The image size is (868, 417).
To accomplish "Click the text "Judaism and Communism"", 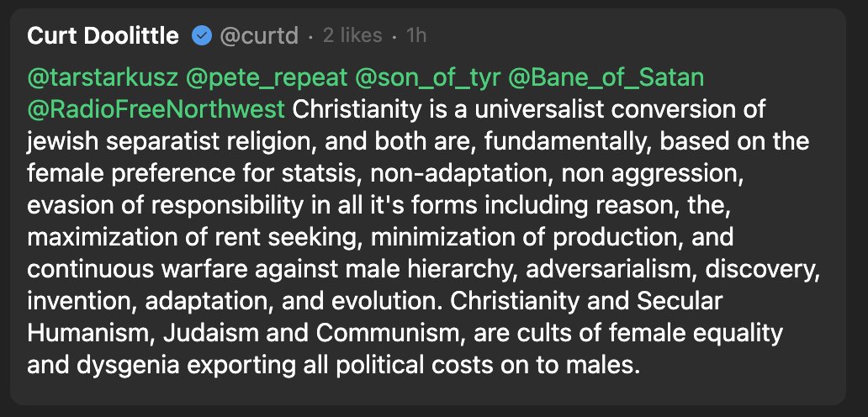I will click(325, 332).
